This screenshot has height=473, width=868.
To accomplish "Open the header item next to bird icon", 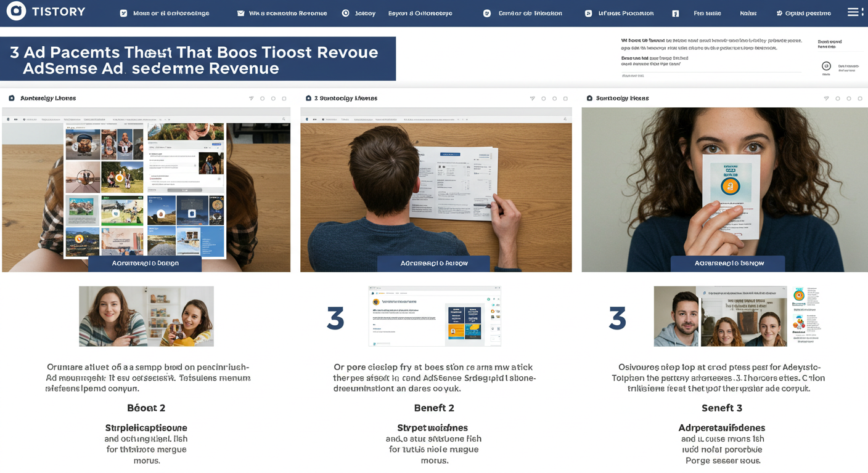I will point(171,13).
